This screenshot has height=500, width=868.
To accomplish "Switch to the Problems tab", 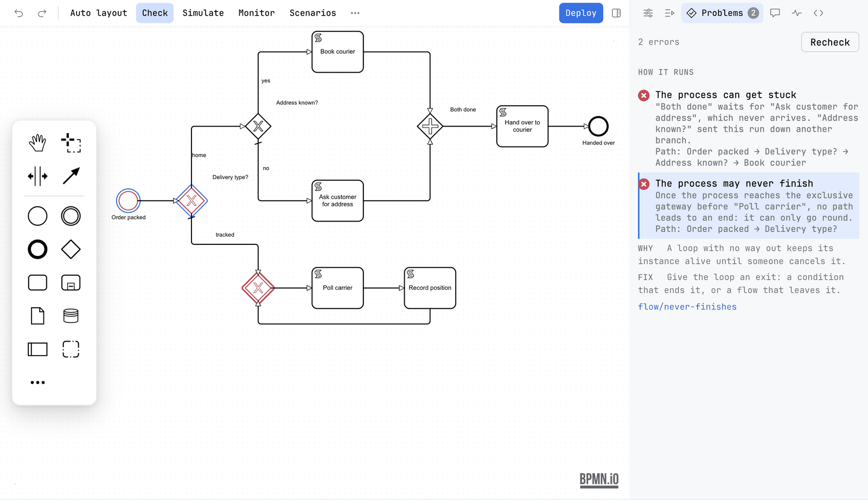I will tap(722, 13).
